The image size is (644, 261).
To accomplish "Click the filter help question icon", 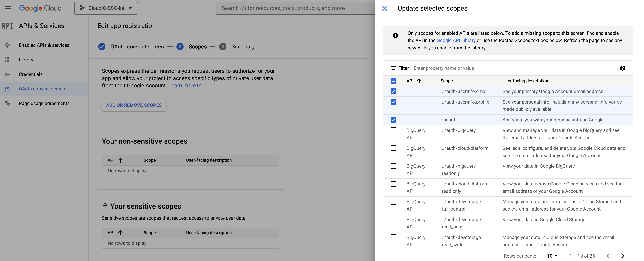I will pos(622,68).
